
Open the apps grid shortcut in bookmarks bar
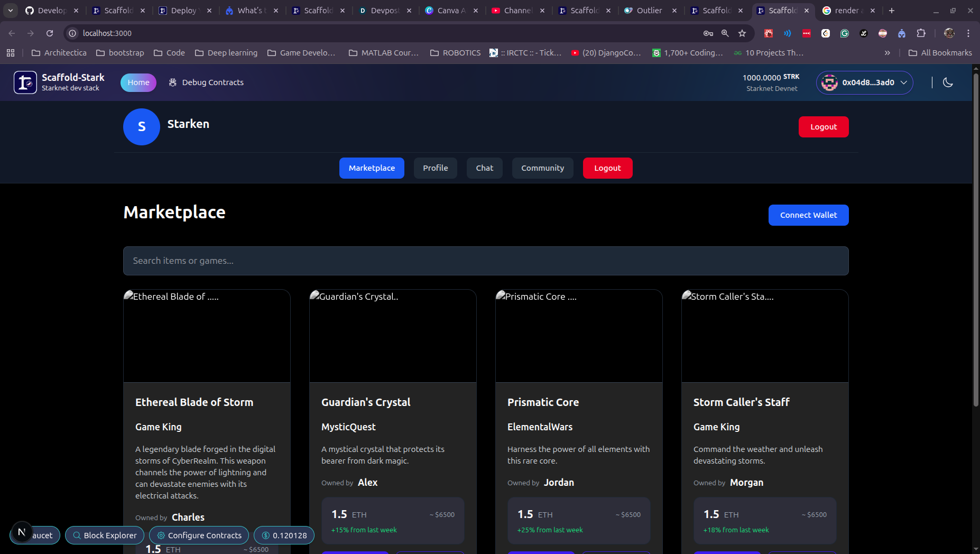[x=11, y=53]
